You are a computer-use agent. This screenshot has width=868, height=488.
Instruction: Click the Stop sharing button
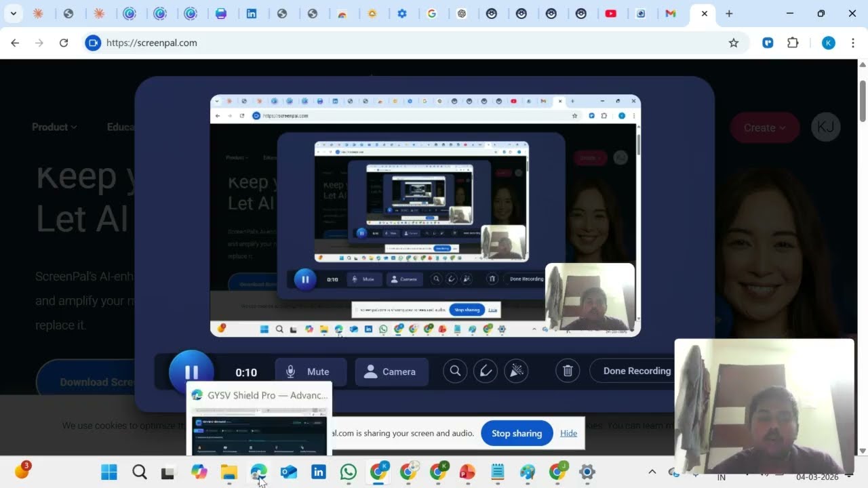tap(517, 433)
